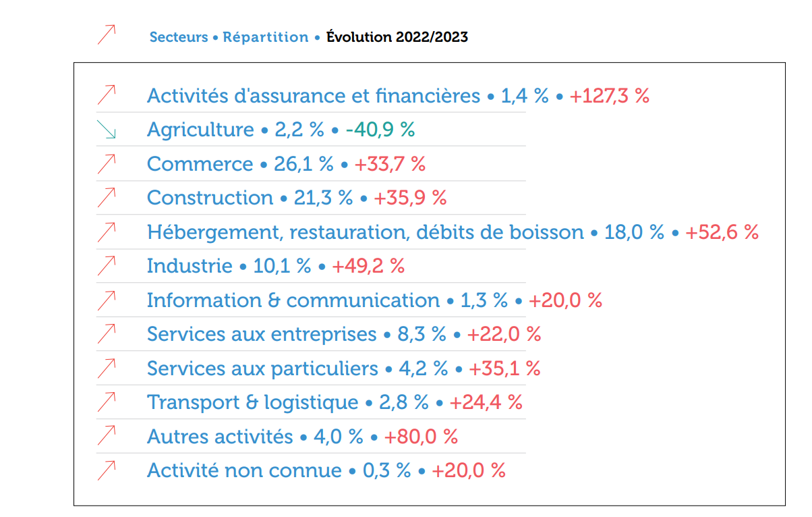Click the Services aux particuliers sector label
The height and width of the screenshot is (517, 812).
262,369
